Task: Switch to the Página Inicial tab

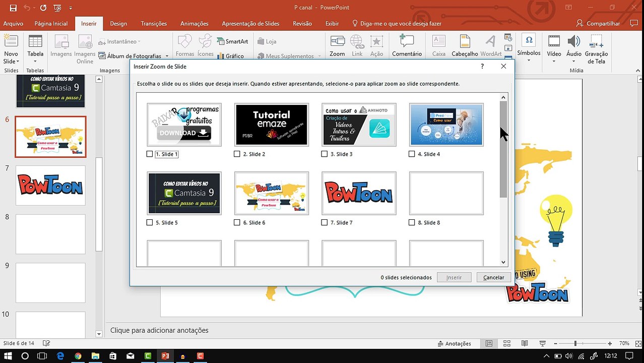Action: click(51, 24)
